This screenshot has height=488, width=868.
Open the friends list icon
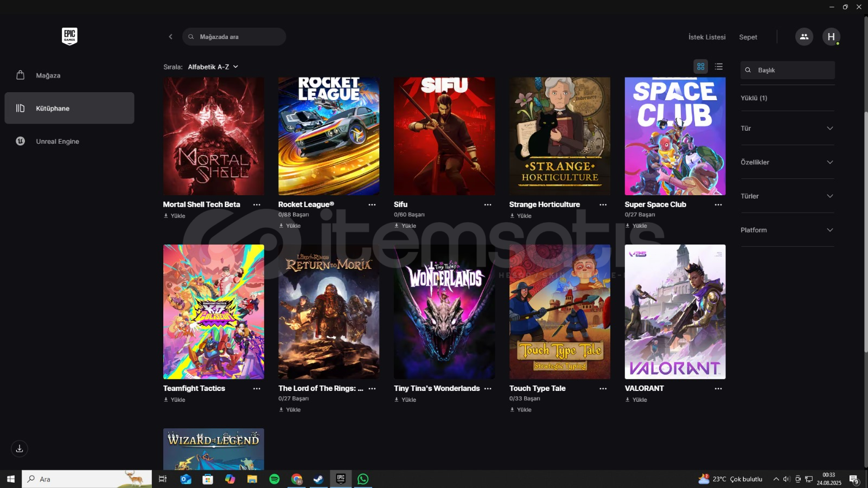pyautogui.click(x=804, y=37)
